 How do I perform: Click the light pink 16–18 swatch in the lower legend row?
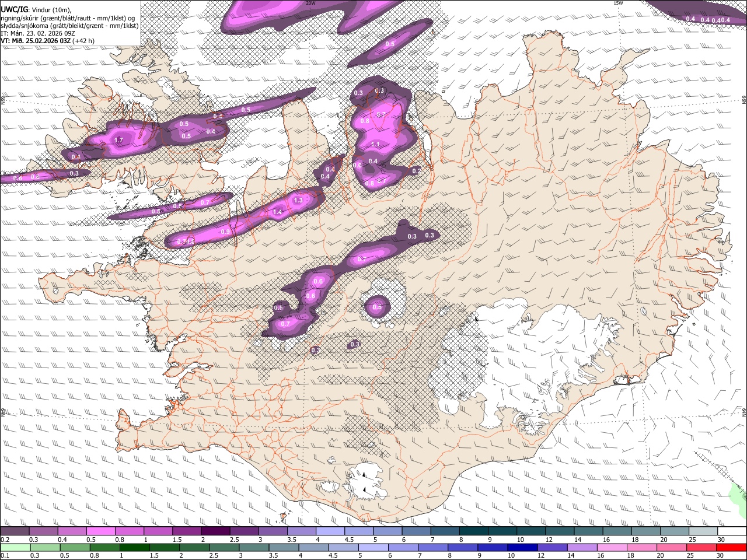[612, 547]
